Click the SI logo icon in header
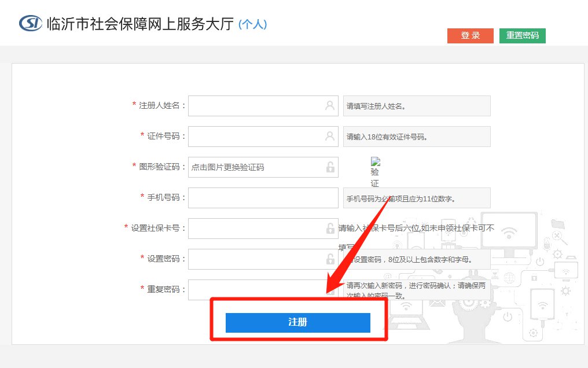Screen dimensions: 588x368 coord(31,23)
